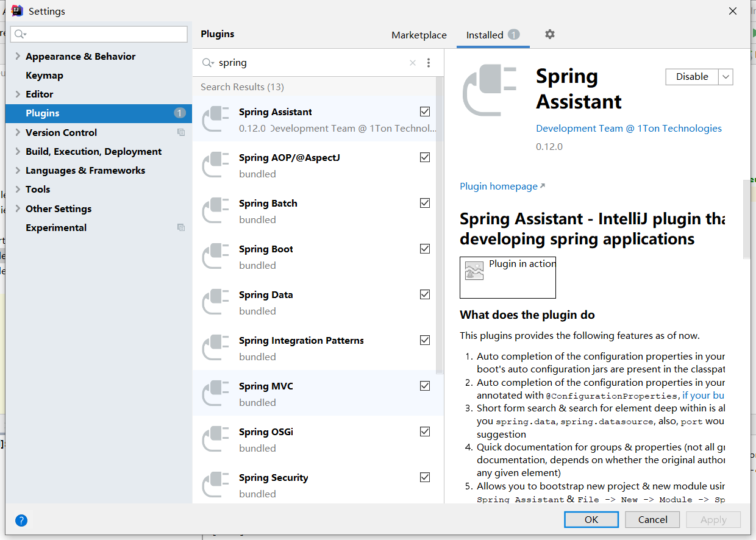Click the plugin description vertical scrollbar
756x540 pixels.
pyautogui.click(x=747, y=219)
